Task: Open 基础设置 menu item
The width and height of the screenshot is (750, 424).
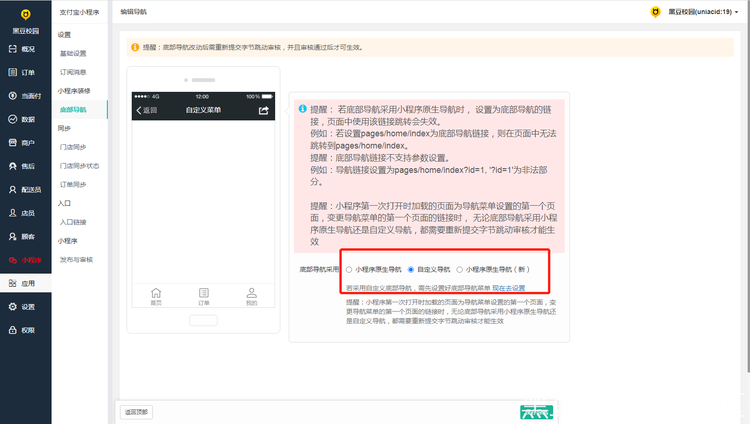Action: coord(73,54)
